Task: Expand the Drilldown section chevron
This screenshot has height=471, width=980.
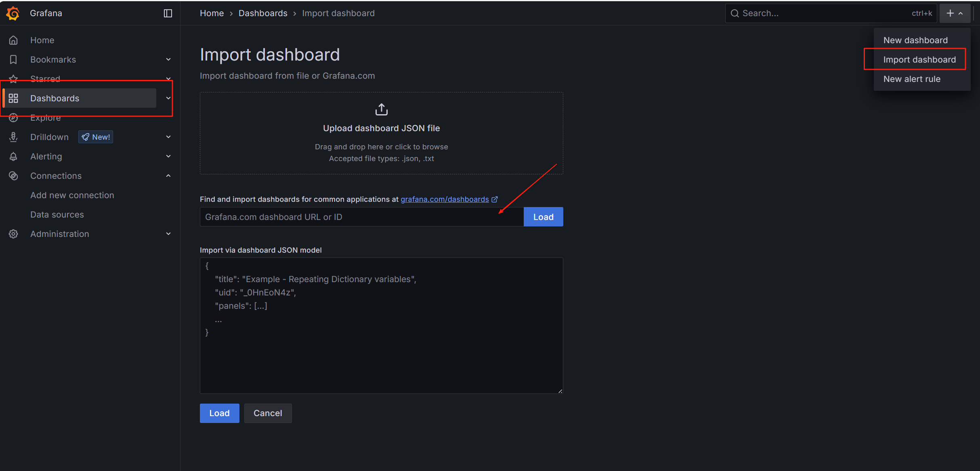Action: tap(168, 137)
